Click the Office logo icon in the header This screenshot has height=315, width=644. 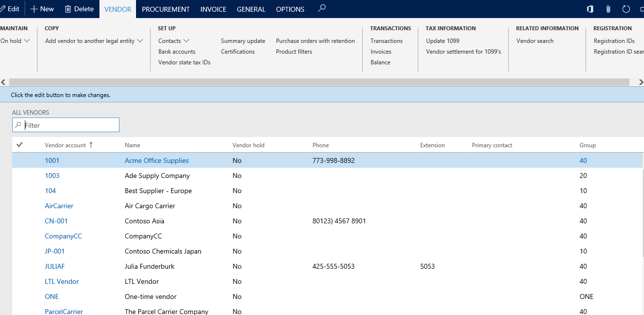click(590, 9)
